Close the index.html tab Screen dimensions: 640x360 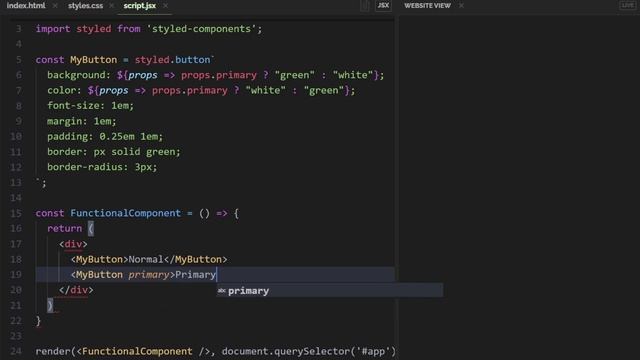click(x=55, y=6)
